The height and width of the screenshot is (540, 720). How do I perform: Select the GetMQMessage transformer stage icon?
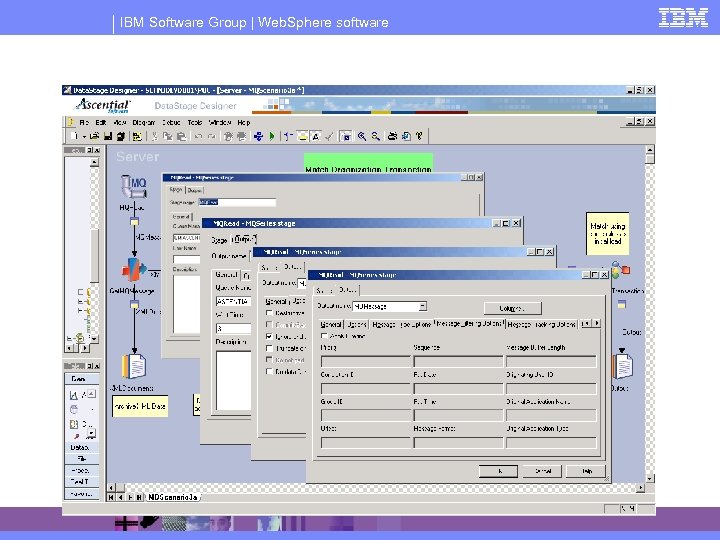click(x=134, y=270)
